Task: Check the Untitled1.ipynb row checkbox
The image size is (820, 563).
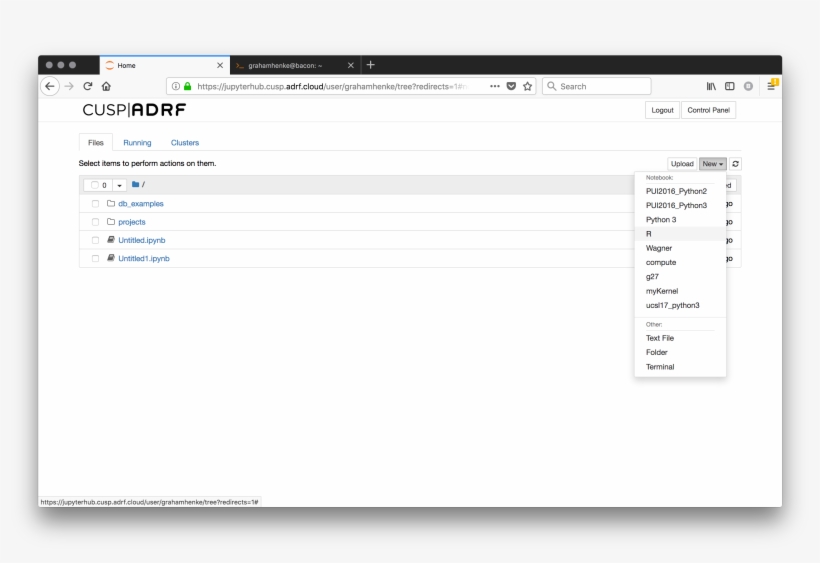Action: click(95, 259)
